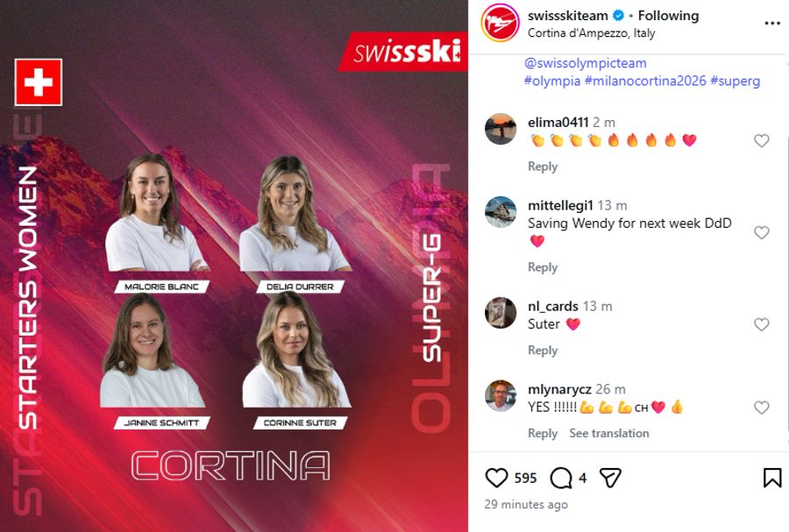Click the Following button
The image size is (789, 532).
click(668, 16)
